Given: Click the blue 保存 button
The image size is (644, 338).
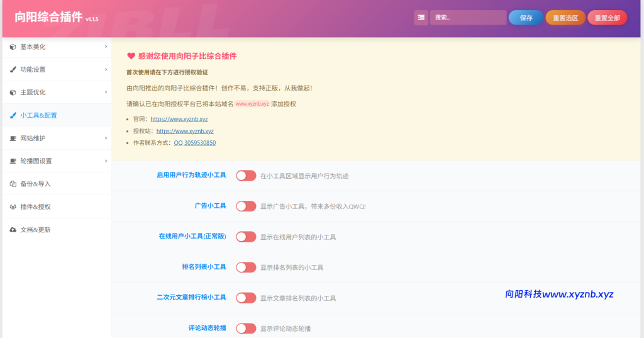Looking at the screenshot, I should coord(526,18).
